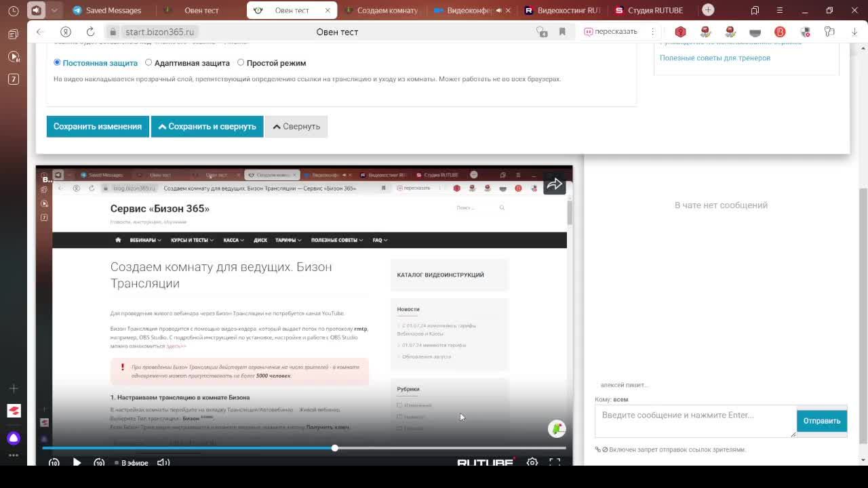The width and height of the screenshot is (868, 488).
Task: Click the video progress bar handle
Action: click(334, 448)
